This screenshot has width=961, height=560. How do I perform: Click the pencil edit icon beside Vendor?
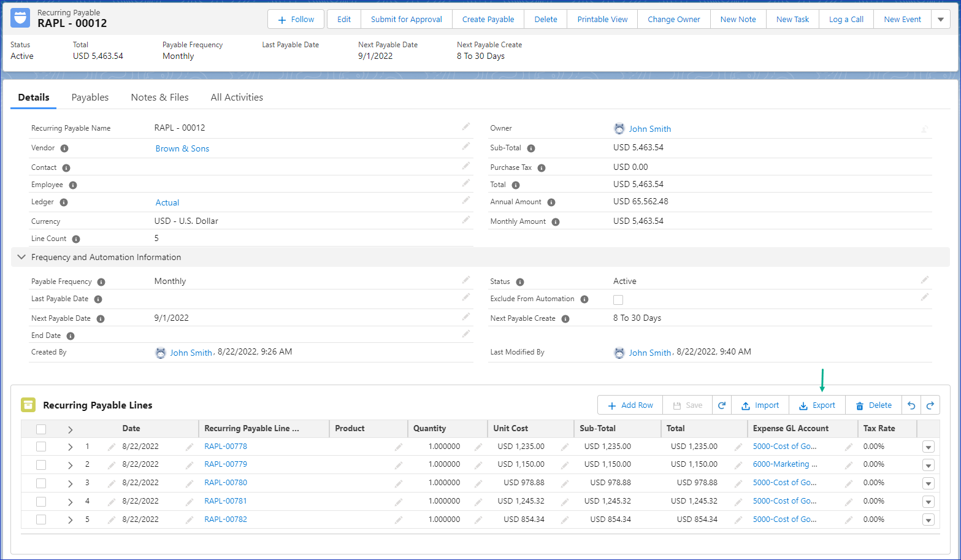click(465, 147)
